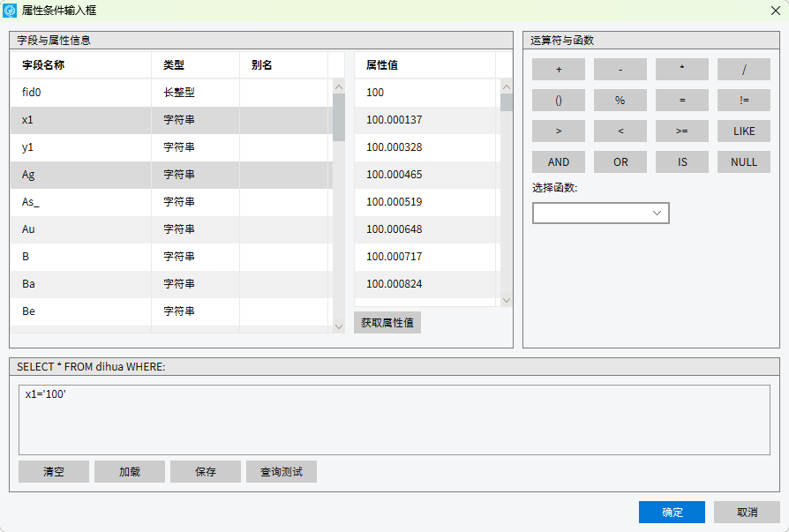The height and width of the screenshot is (532, 789).
Task: Insert the NULL keyword
Action: point(744,161)
